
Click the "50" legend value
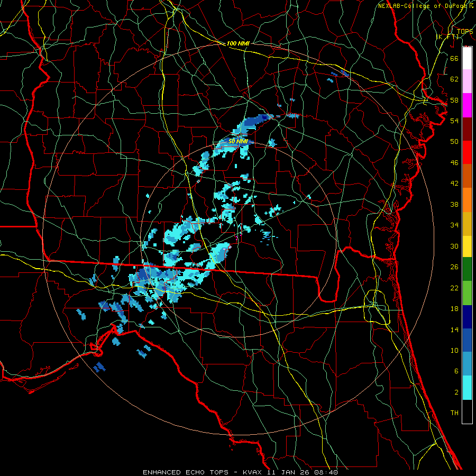pos(454,141)
